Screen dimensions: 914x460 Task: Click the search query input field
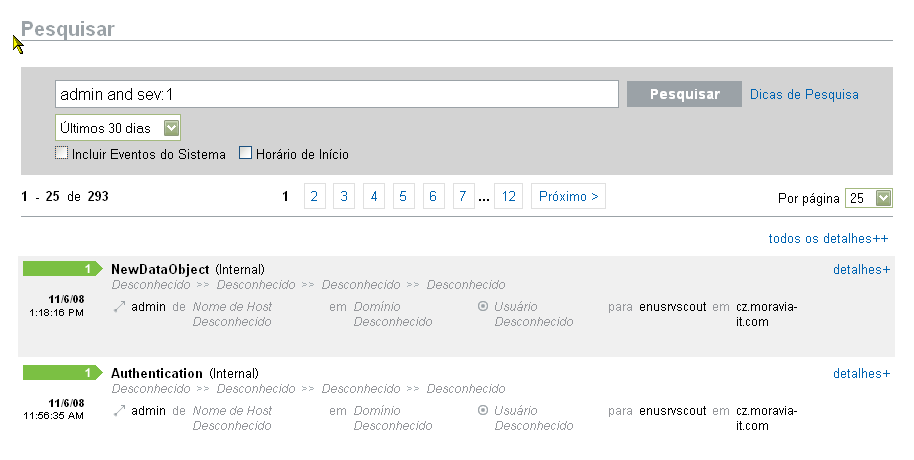tap(336, 94)
